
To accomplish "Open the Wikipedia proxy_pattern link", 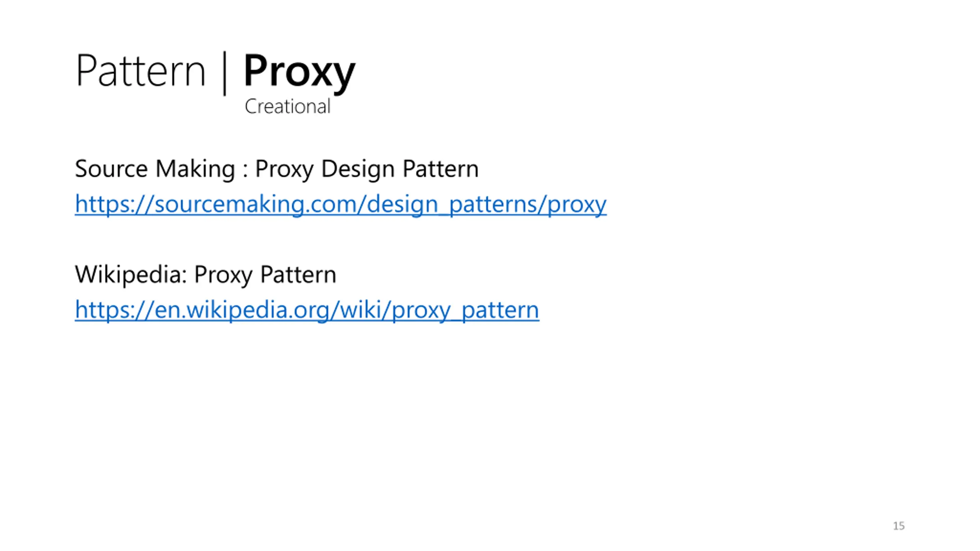I will (307, 310).
